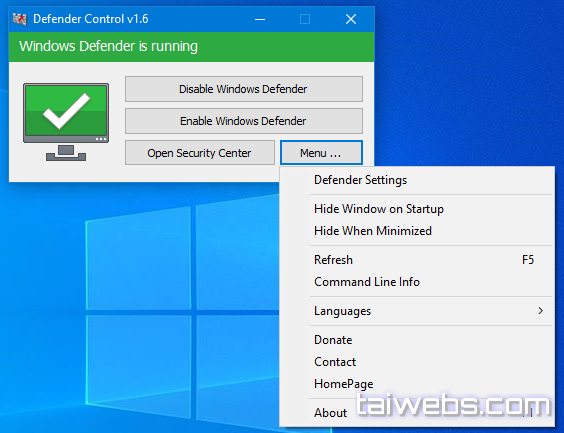Open Security Center
Image resolution: width=564 pixels, height=433 pixels.
(x=200, y=153)
